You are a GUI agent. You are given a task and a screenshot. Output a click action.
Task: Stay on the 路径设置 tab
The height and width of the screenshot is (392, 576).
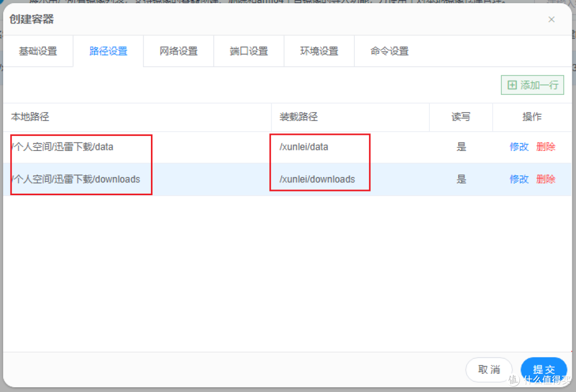point(108,51)
